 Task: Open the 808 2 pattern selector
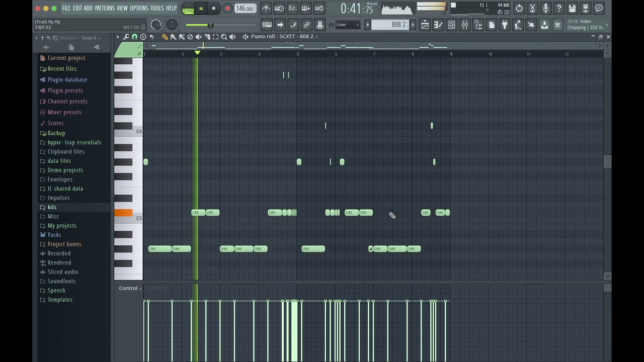(x=390, y=25)
